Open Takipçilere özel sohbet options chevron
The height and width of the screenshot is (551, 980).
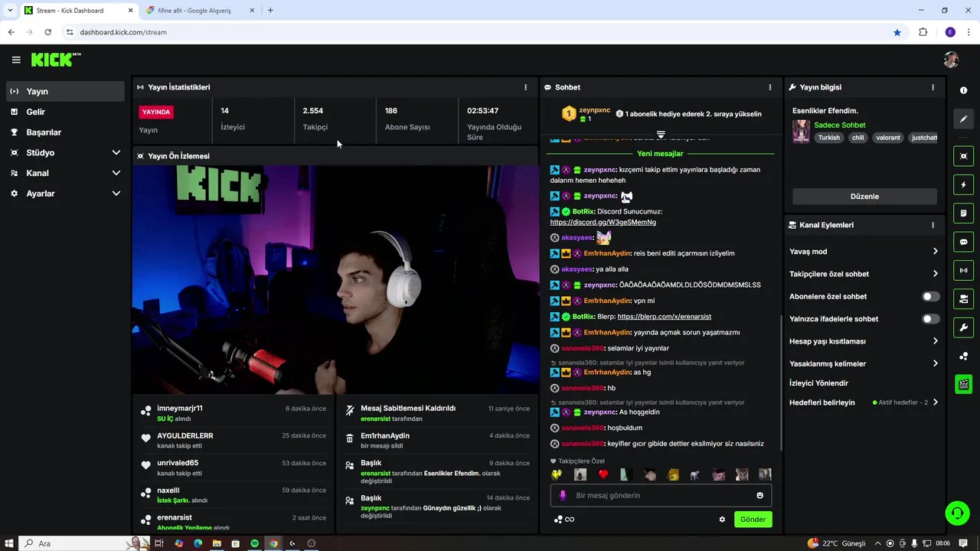click(x=935, y=274)
